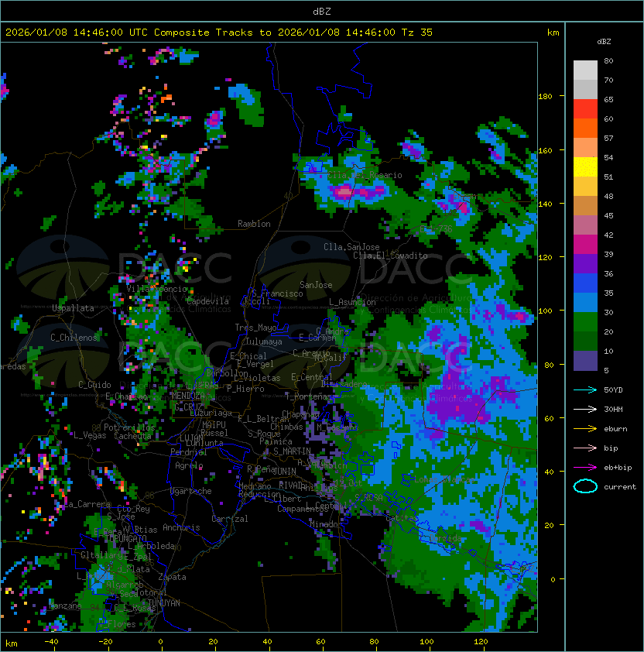Click the 'MENDOZA' city label

coord(188,396)
